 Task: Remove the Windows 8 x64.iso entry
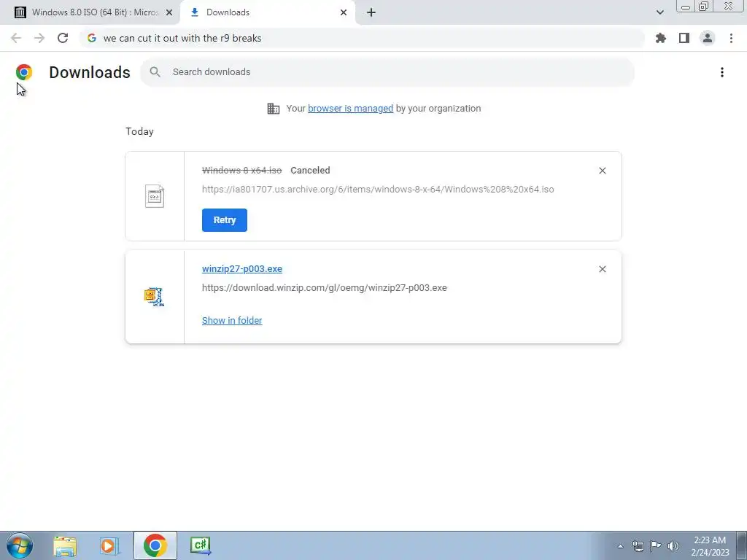click(602, 171)
